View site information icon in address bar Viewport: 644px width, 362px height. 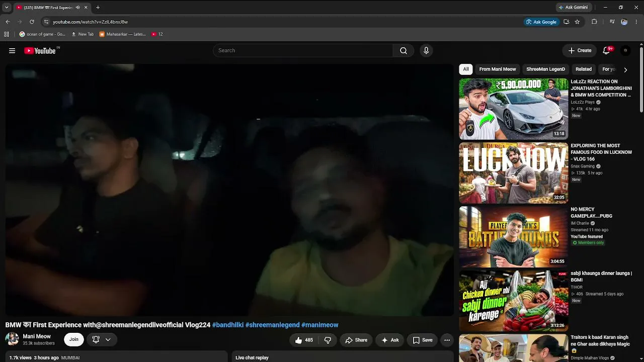tap(46, 22)
